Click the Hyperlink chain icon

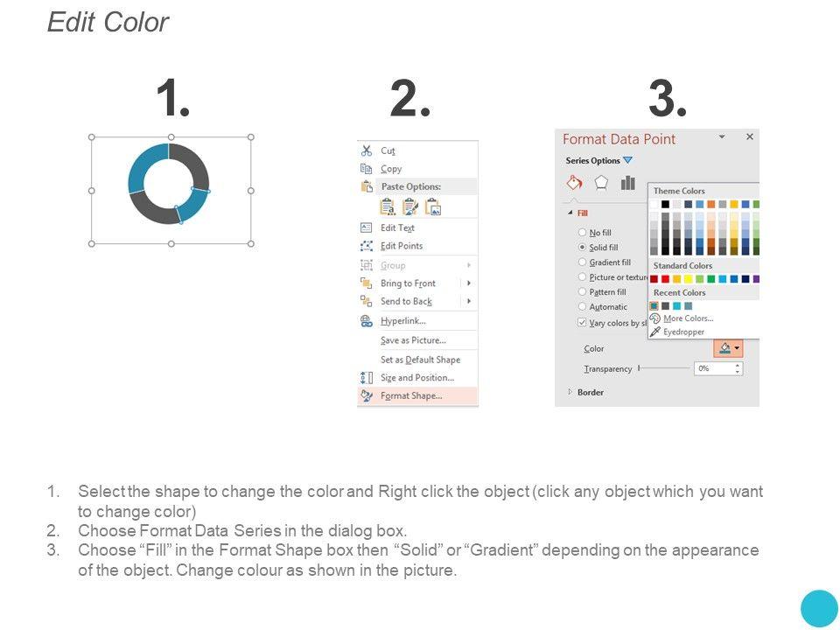pyautogui.click(x=366, y=321)
